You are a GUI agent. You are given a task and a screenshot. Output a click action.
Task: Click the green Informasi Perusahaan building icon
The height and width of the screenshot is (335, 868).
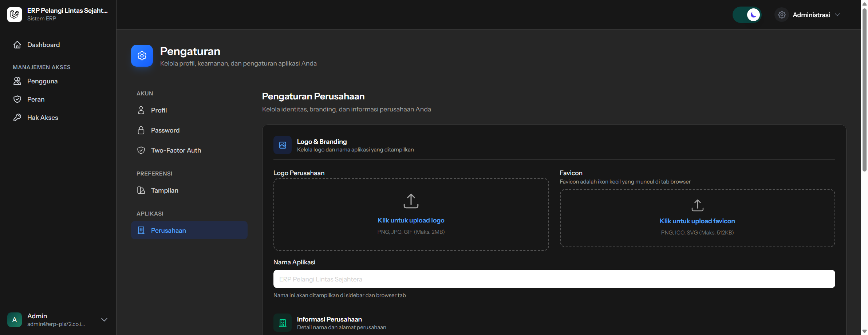pos(283,323)
